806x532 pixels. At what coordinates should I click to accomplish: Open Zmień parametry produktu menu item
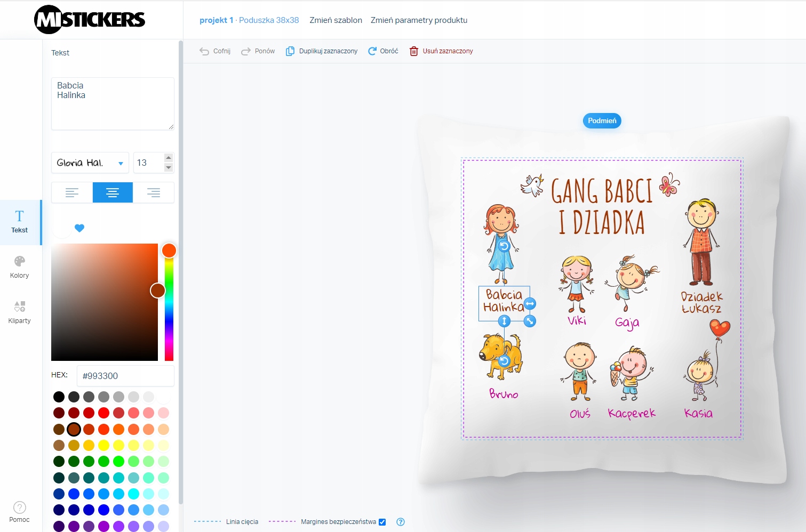(x=419, y=20)
